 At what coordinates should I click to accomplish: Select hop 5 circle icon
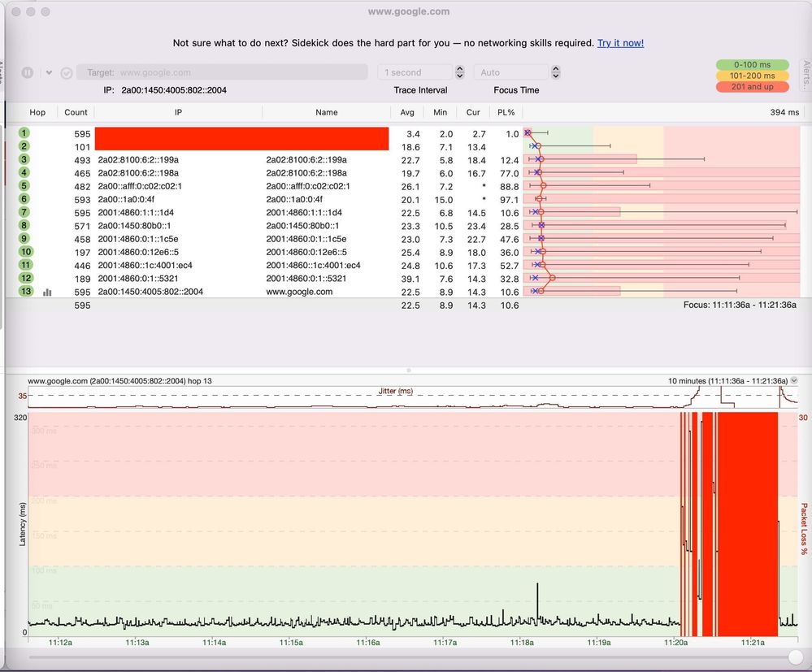(24, 186)
